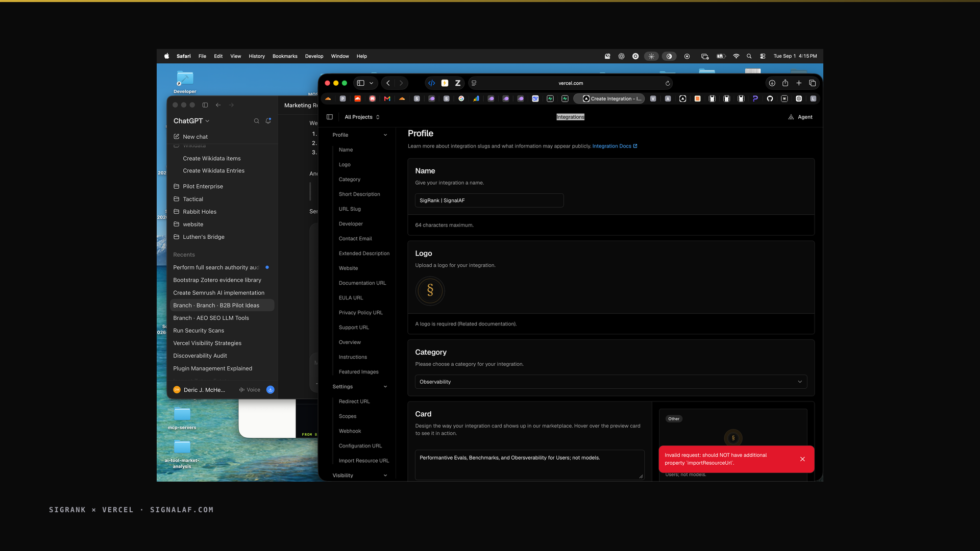Open the Safari File menu
The height and width of the screenshot is (551, 980).
click(202, 56)
